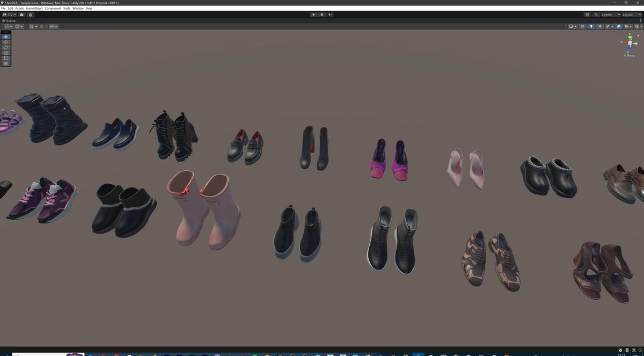Select the Move tool in the Scene toolbar
Image resolution: width=644 pixels, height=356 pixels.
click(x=5, y=42)
